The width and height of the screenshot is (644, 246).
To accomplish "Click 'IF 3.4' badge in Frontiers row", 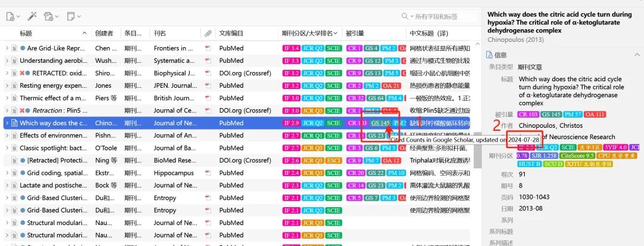I will (x=291, y=48).
